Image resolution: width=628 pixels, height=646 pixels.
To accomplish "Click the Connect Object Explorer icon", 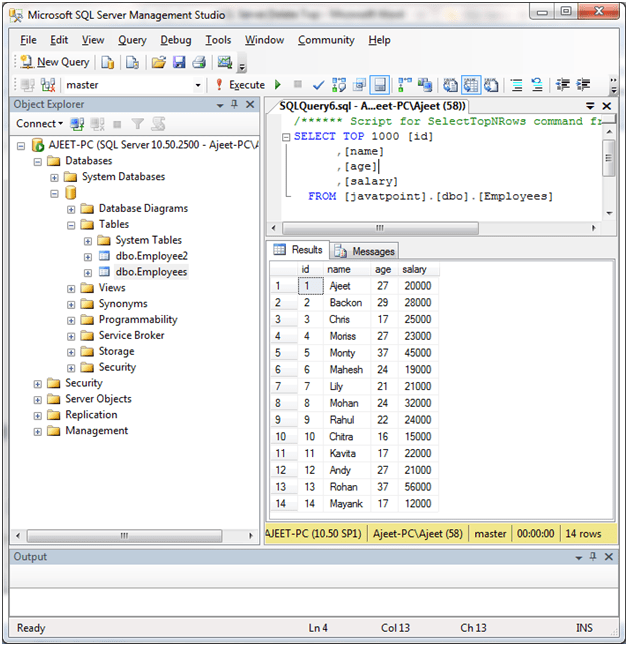I will tap(77, 124).
